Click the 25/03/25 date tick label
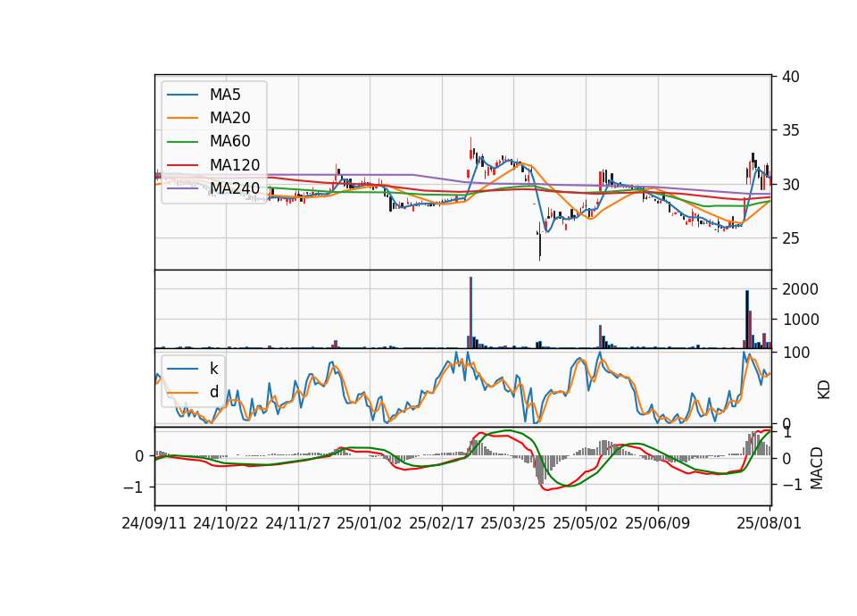The image size is (857, 616). click(x=513, y=523)
